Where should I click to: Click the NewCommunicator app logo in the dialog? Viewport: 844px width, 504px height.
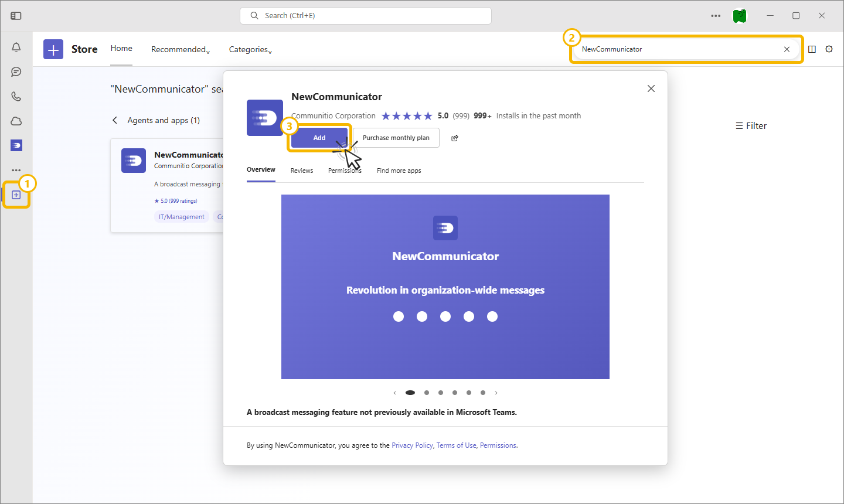(265, 118)
